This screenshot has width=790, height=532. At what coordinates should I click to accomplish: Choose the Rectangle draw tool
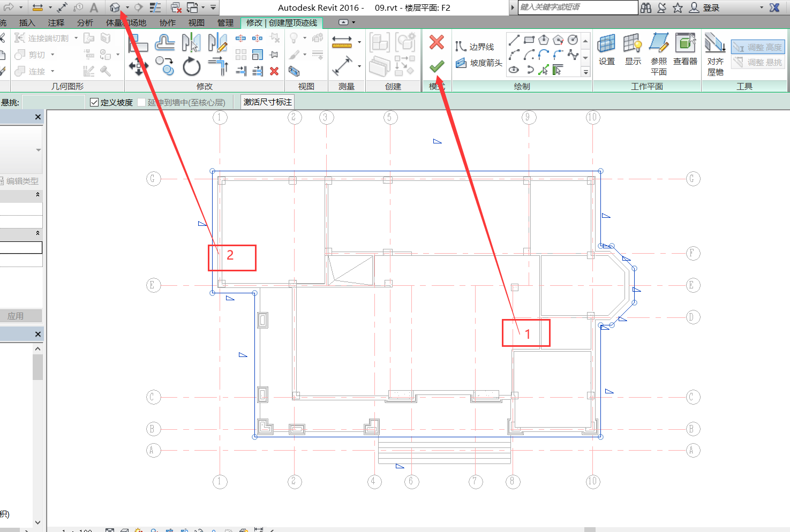coord(529,40)
